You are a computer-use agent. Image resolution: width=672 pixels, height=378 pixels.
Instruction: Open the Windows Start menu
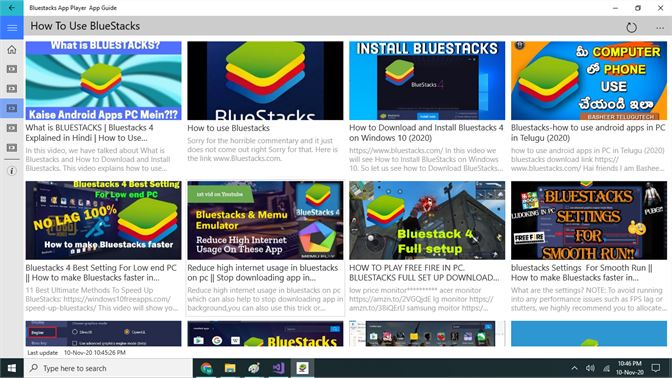[x=12, y=368]
